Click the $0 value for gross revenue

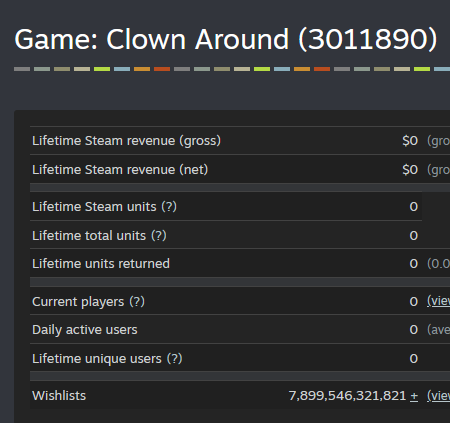coord(410,141)
